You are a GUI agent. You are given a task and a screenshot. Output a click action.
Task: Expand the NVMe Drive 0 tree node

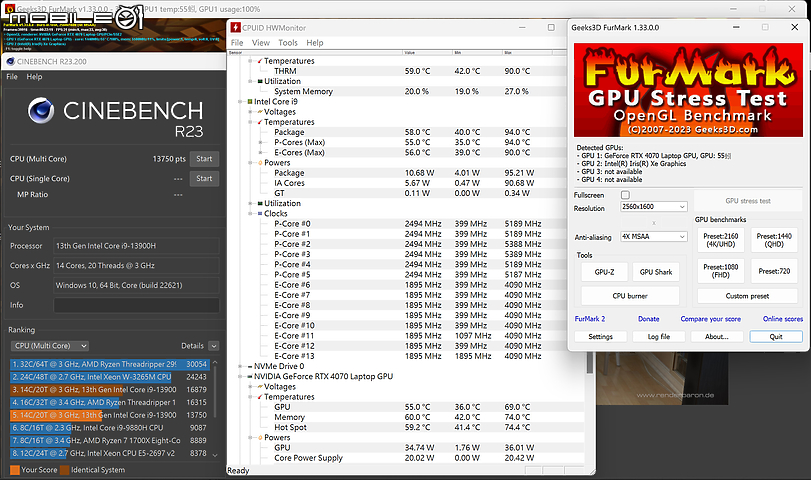(240, 366)
